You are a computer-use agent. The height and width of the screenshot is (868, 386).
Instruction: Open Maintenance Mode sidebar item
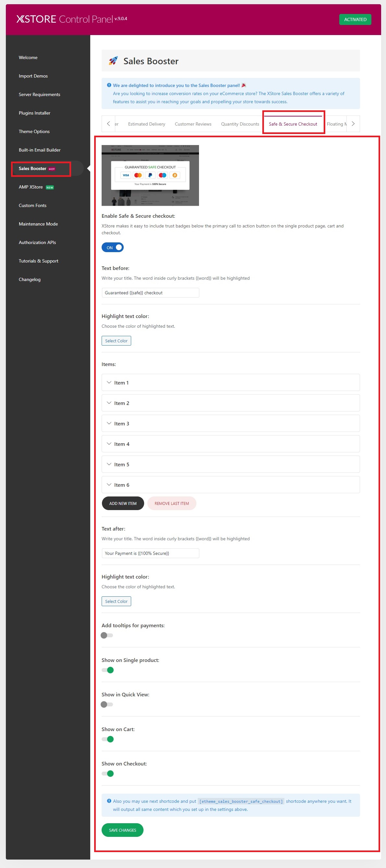tap(38, 224)
